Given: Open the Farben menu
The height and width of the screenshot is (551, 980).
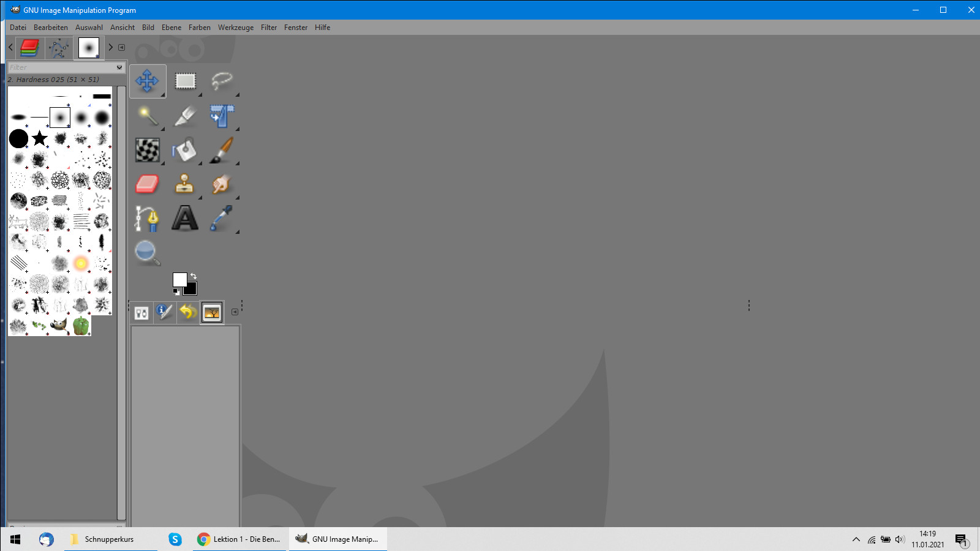Looking at the screenshot, I should pyautogui.click(x=200, y=28).
